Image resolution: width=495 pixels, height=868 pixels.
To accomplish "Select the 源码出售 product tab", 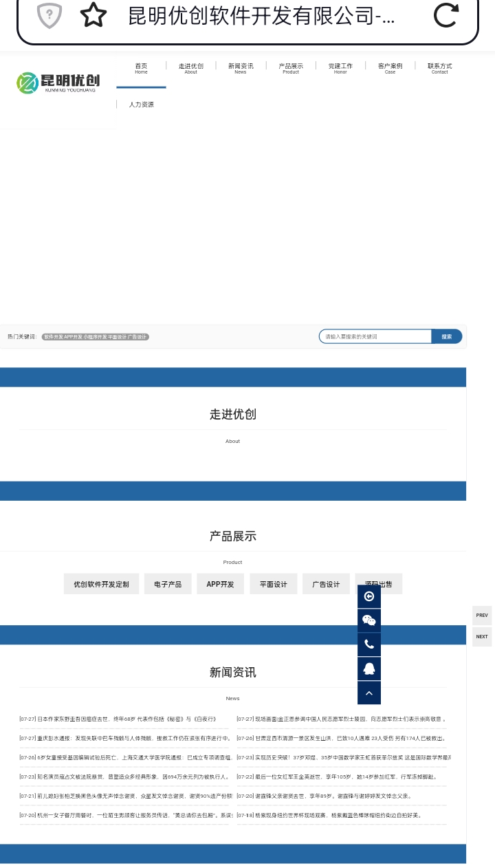I will pos(378,584).
